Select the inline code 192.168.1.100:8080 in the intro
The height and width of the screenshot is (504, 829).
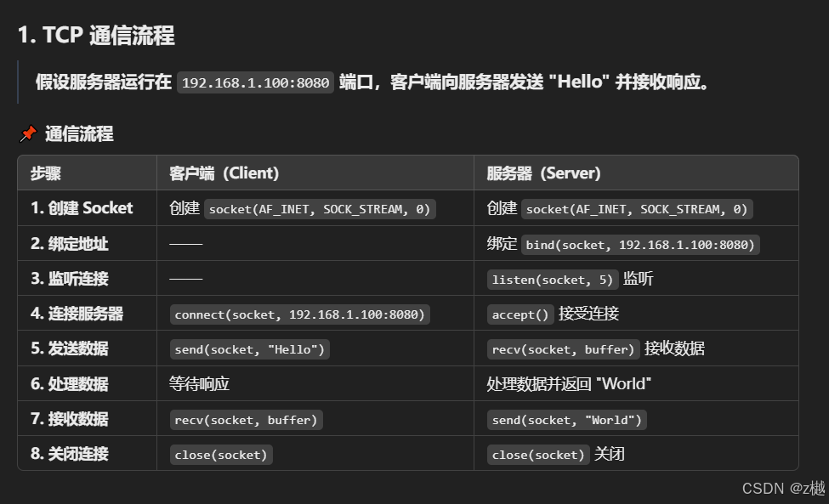point(253,82)
